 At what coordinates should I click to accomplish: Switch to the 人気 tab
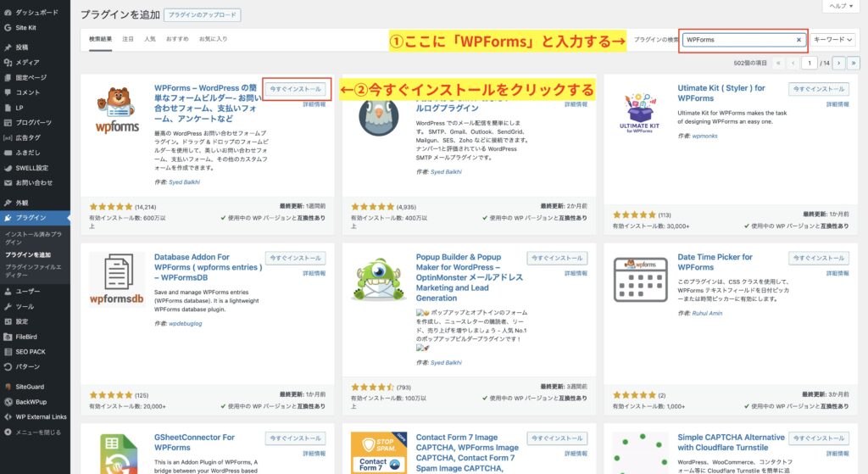coord(150,39)
